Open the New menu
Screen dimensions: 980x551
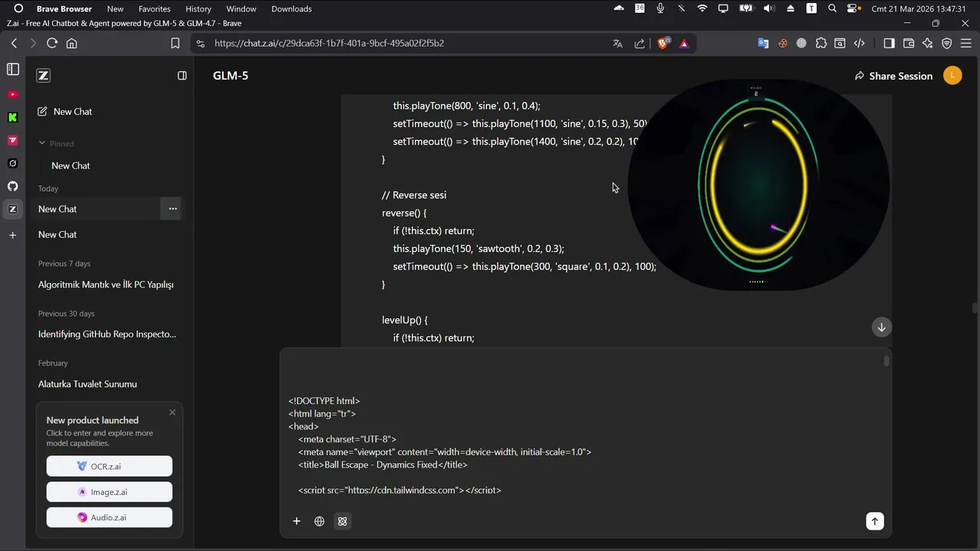[115, 9]
